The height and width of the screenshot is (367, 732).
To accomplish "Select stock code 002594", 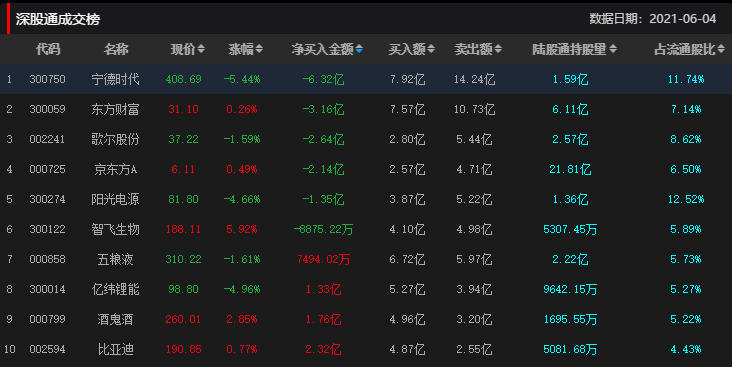I will pos(47,349).
